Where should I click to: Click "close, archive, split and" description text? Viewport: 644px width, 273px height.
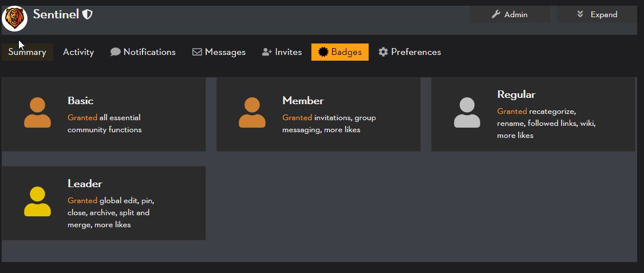coord(108,213)
